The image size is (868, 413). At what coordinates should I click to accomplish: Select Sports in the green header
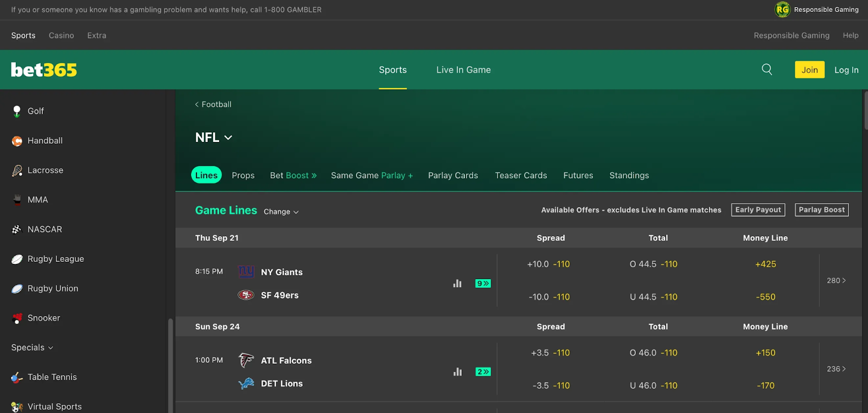pyautogui.click(x=393, y=70)
